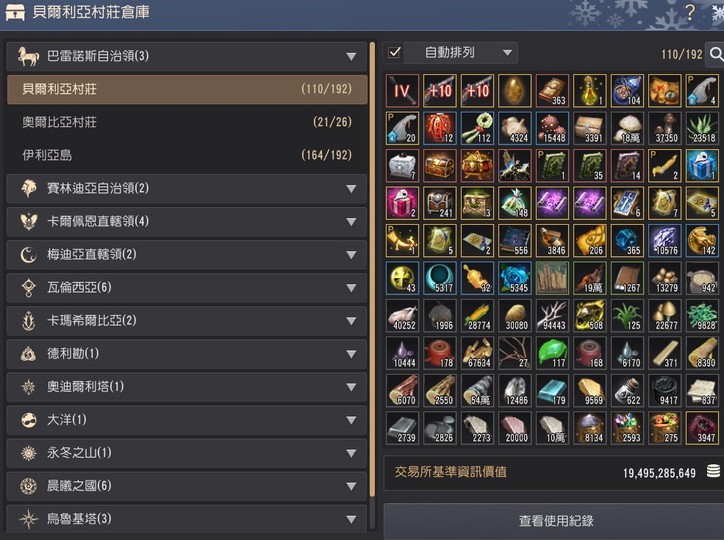Switch to 伊利亞島 storage entry

coord(187,155)
